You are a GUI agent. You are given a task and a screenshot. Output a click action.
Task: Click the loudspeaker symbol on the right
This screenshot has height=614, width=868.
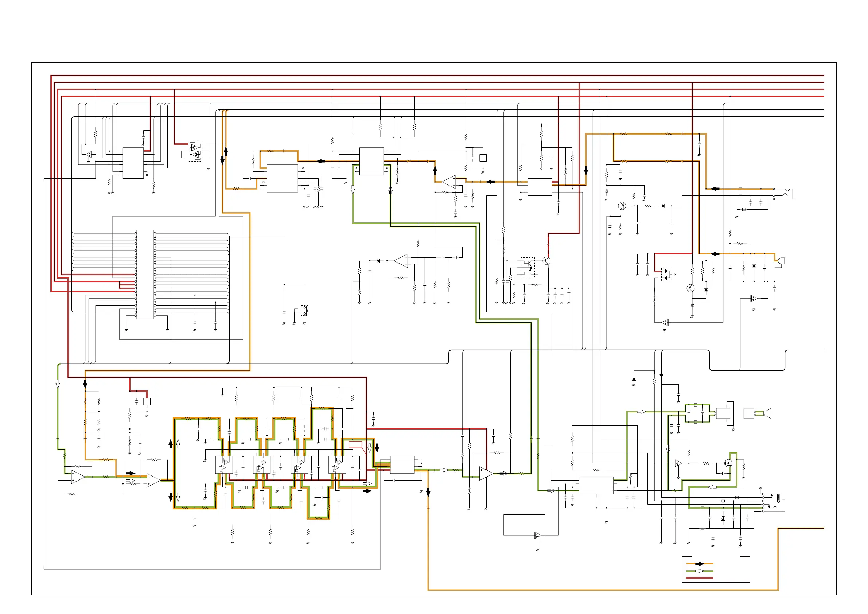767,413
